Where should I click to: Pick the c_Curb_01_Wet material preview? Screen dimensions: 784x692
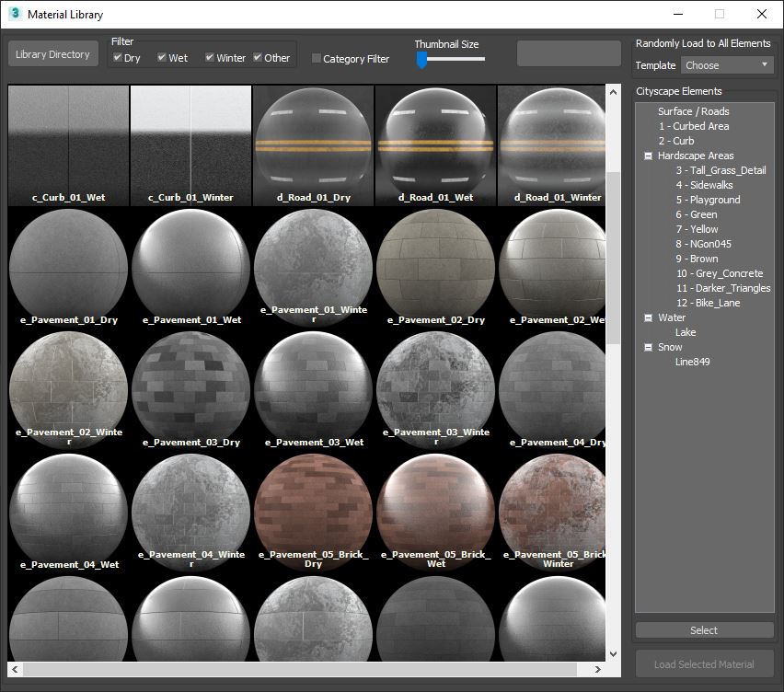69,145
